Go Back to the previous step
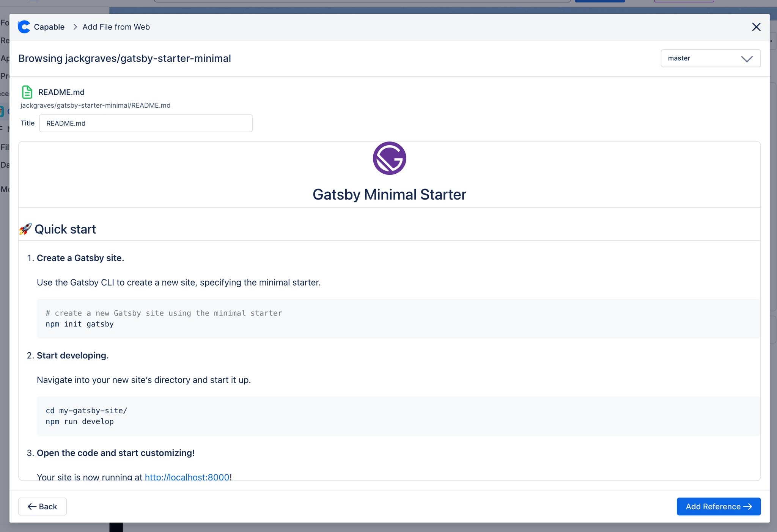This screenshot has width=777, height=532. (x=42, y=507)
